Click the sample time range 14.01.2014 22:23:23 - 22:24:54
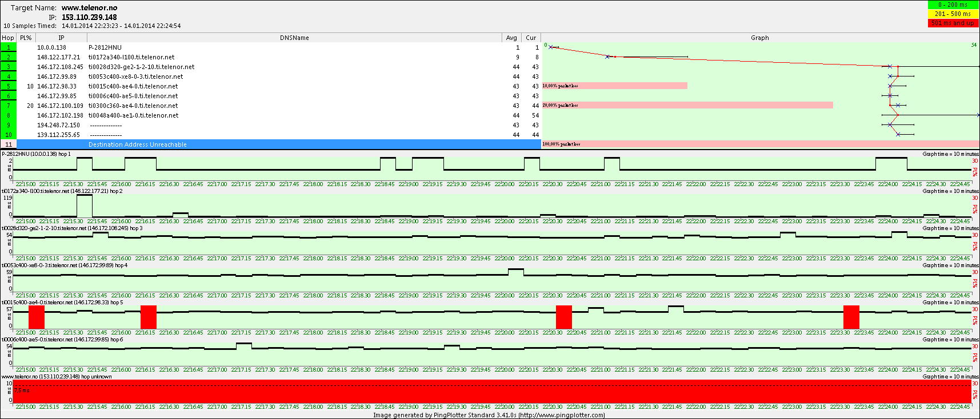This screenshot has height=419, width=980. coord(121,26)
